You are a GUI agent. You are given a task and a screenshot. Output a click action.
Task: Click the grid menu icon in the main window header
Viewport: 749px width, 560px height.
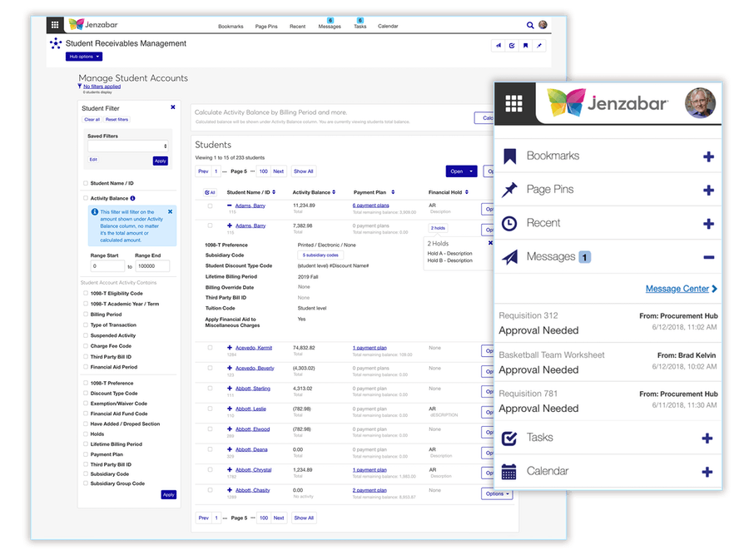55,24
